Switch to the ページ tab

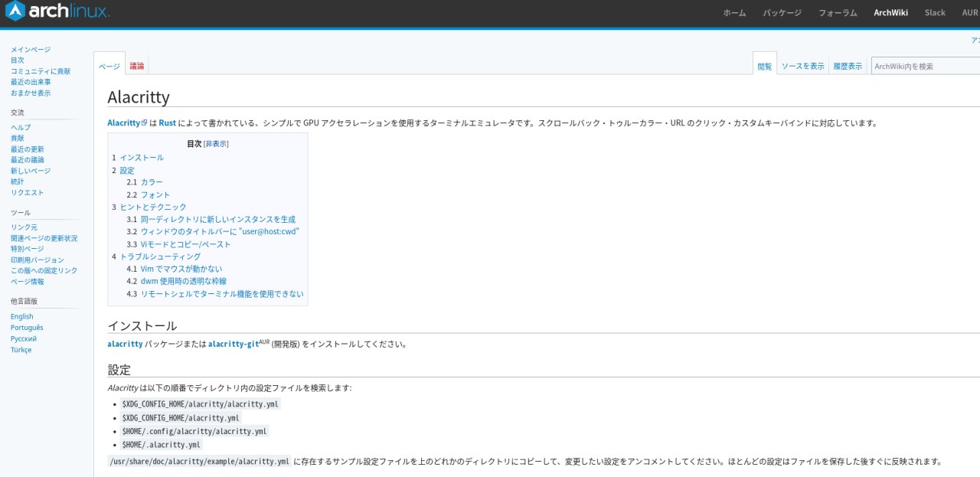click(109, 66)
